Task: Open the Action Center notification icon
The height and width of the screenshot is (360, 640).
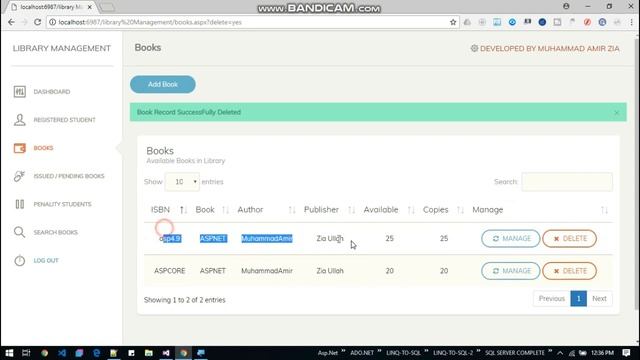Action: [627, 353]
